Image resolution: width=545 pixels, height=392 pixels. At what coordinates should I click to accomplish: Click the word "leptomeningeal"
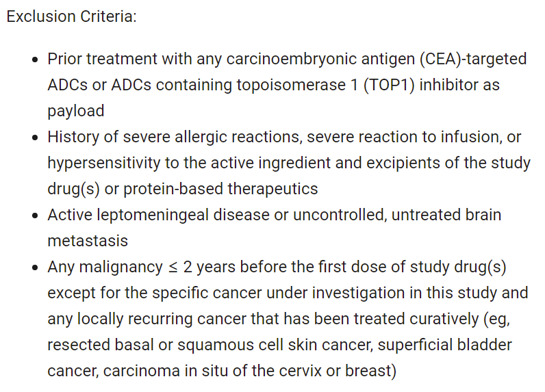point(168,215)
